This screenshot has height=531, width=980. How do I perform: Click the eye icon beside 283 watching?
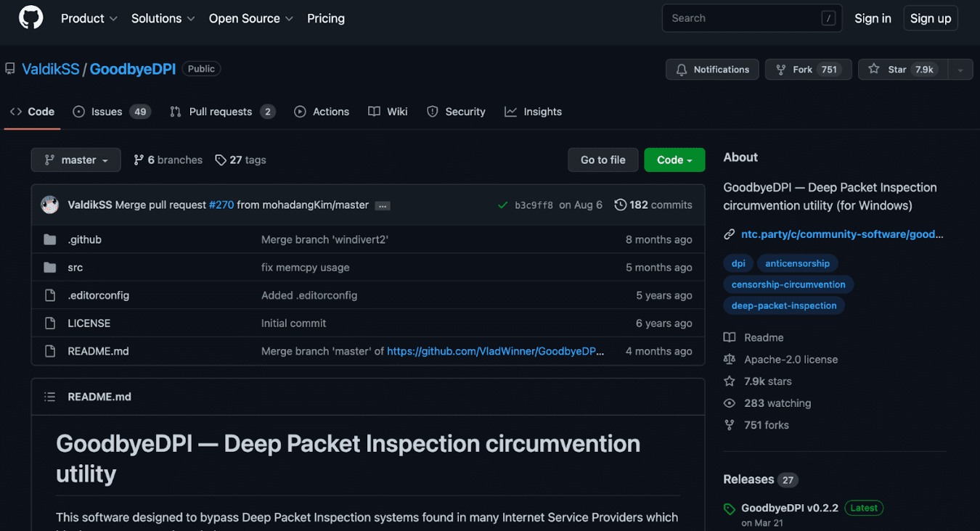tap(730, 403)
